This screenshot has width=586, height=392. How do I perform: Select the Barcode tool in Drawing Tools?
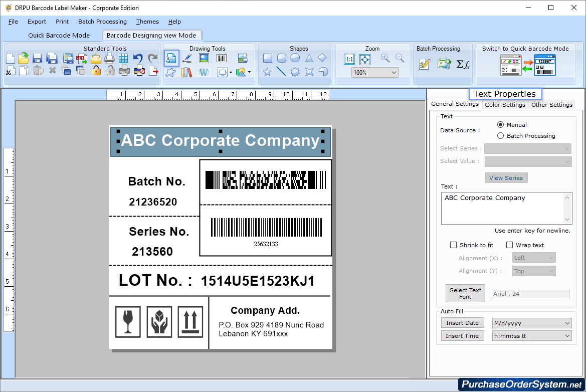pos(221,59)
